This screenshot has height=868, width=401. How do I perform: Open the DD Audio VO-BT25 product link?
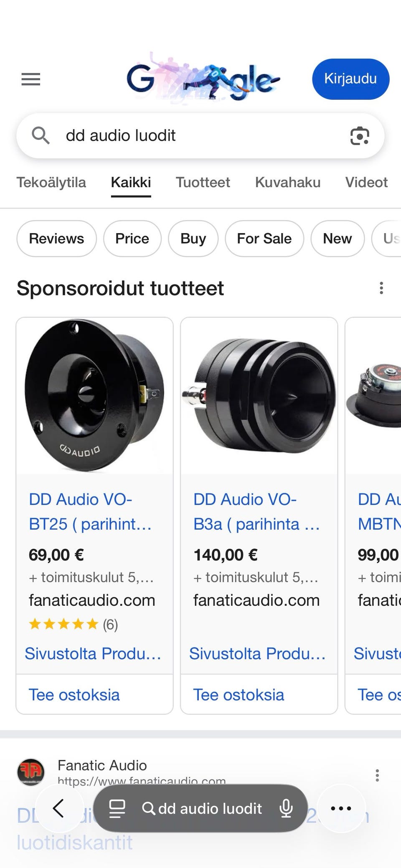pos(90,511)
